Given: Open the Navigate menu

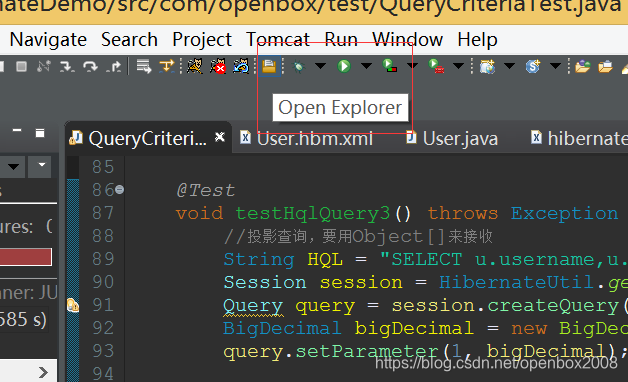Looking at the screenshot, I should pos(48,40).
